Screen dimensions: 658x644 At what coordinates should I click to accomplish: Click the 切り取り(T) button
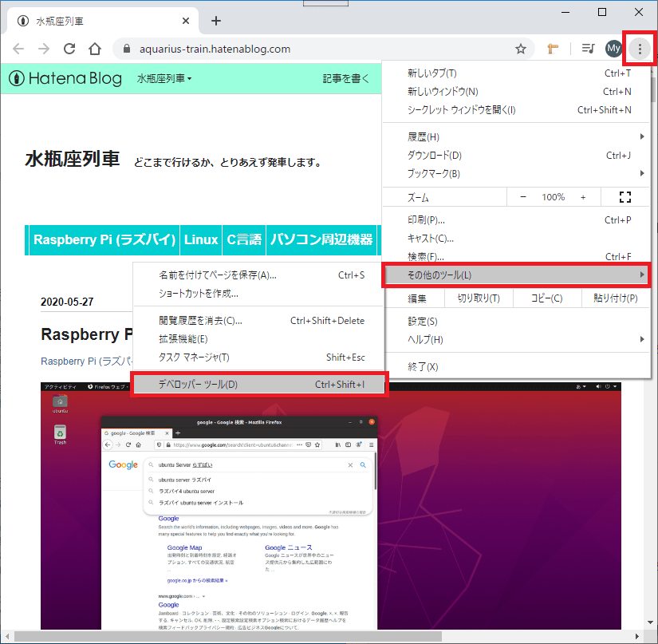pyautogui.click(x=479, y=298)
